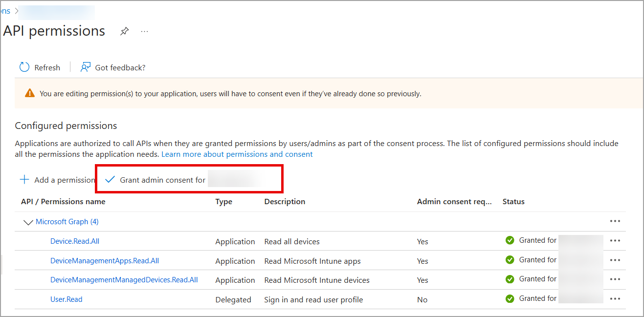Open the Got feedback? option
The width and height of the screenshot is (644, 317).
[113, 67]
